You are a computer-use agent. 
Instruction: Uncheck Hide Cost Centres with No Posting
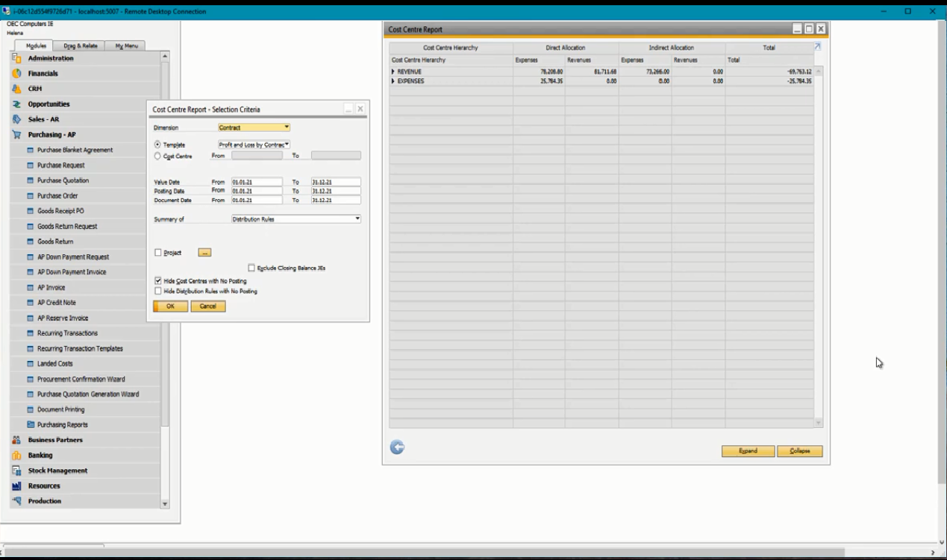(x=159, y=281)
